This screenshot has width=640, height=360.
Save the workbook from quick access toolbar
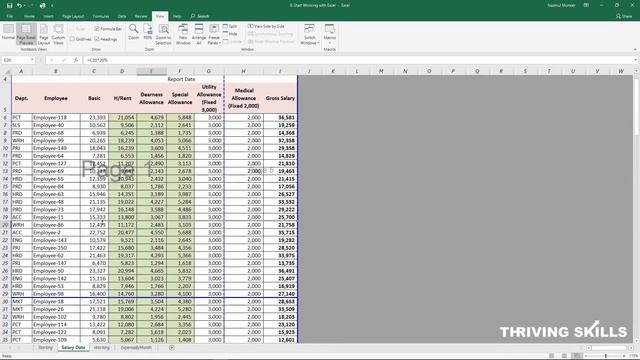click(9, 6)
